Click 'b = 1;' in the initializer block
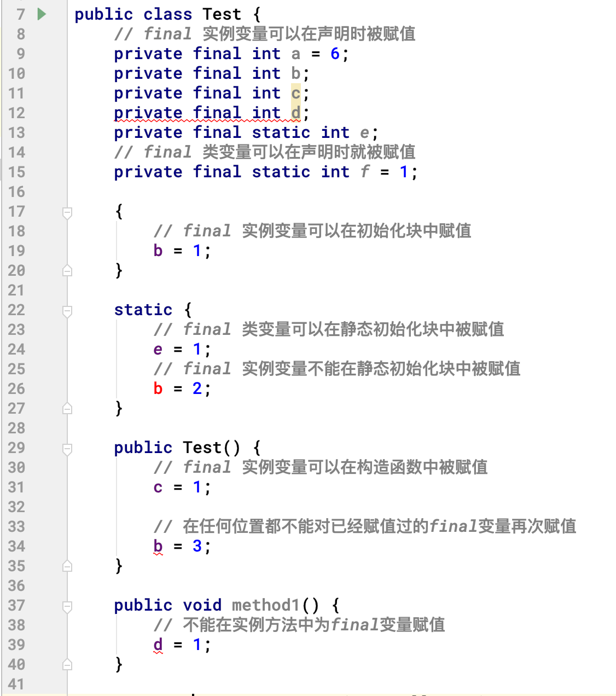The width and height of the screenshot is (616, 696). (182, 251)
